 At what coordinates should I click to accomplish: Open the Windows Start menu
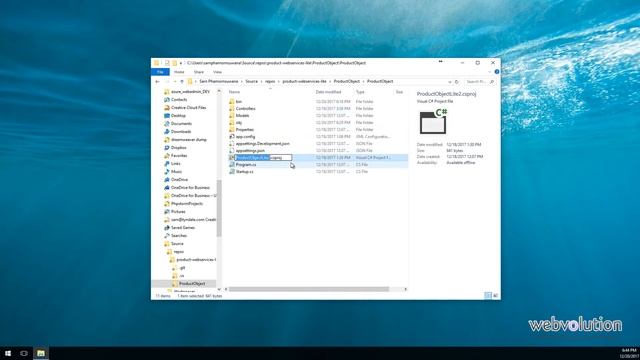(x=8, y=353)
